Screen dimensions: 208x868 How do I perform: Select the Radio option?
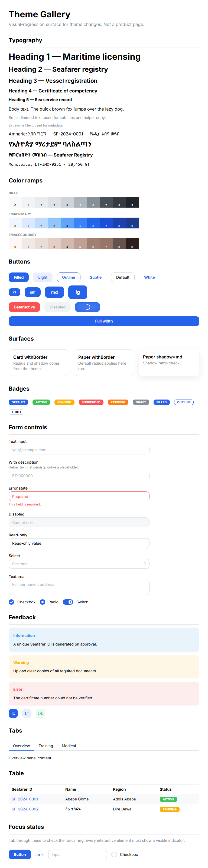pyautogui.click(x=43, y=602)
